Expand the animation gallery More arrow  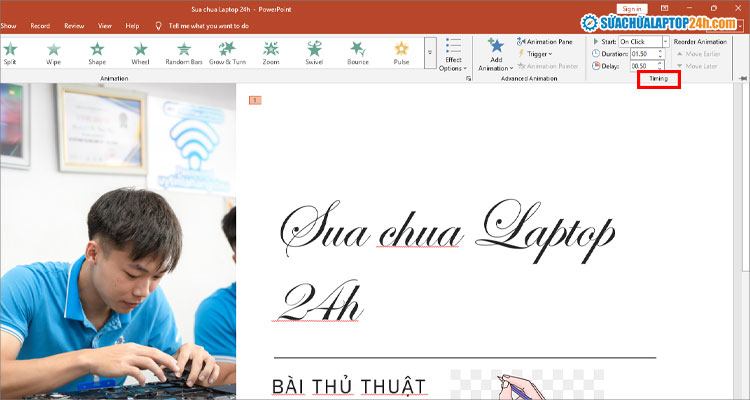pos(430,53)
